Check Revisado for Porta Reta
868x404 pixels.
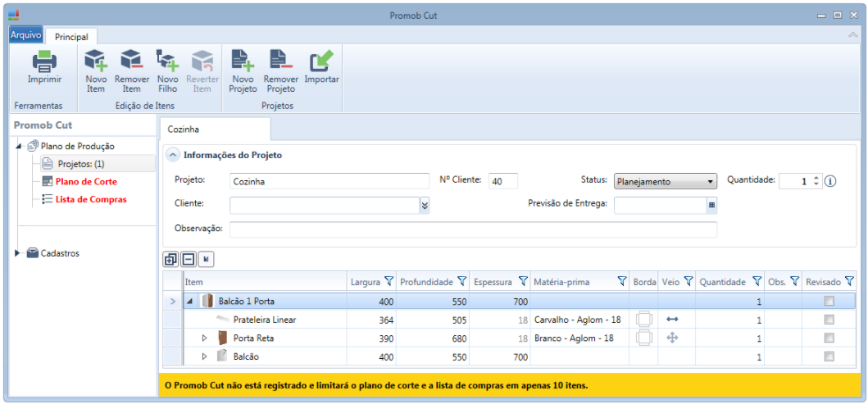click(x=829, y=338)
